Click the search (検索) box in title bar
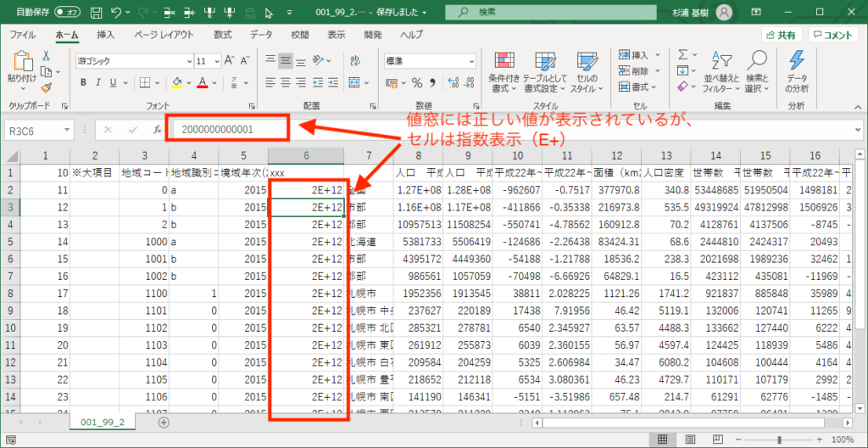 [550, 12]
